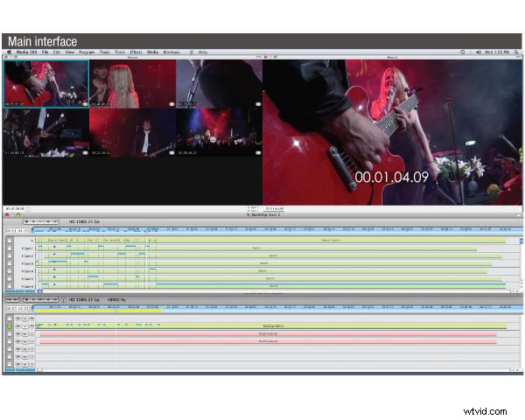Click the Record window timecode field
The width and height of the screenshot is (525, 420).
[275, 208]
